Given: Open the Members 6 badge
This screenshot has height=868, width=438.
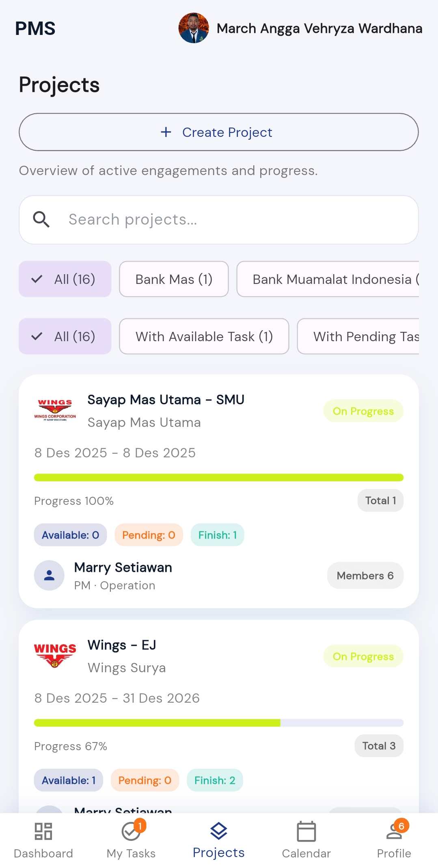Looking at the screenshot, I should pos(365,576).
